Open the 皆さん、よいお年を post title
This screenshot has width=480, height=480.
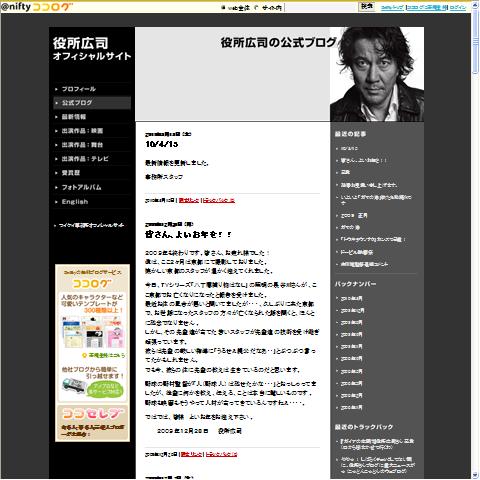188,234
